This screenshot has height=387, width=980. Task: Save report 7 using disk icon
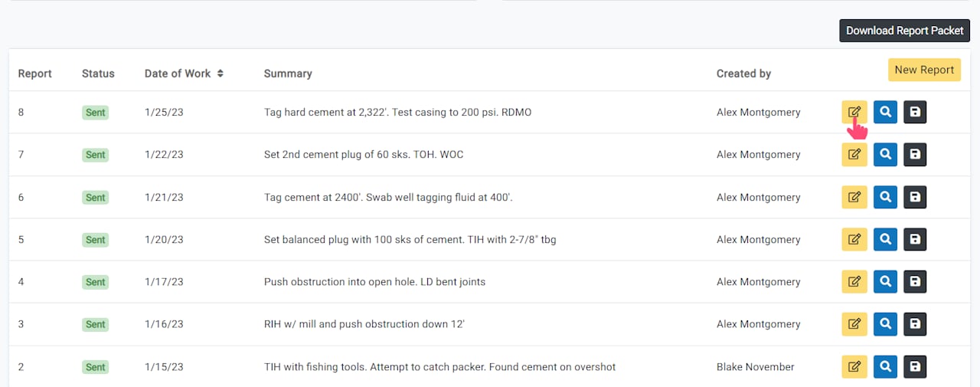915,155
